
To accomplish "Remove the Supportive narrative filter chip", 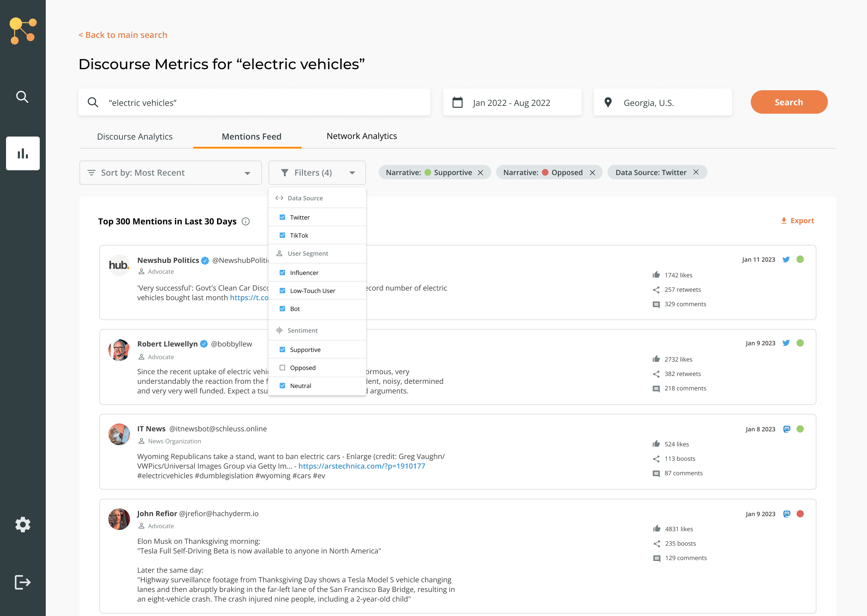I will [x=480, y=173].
